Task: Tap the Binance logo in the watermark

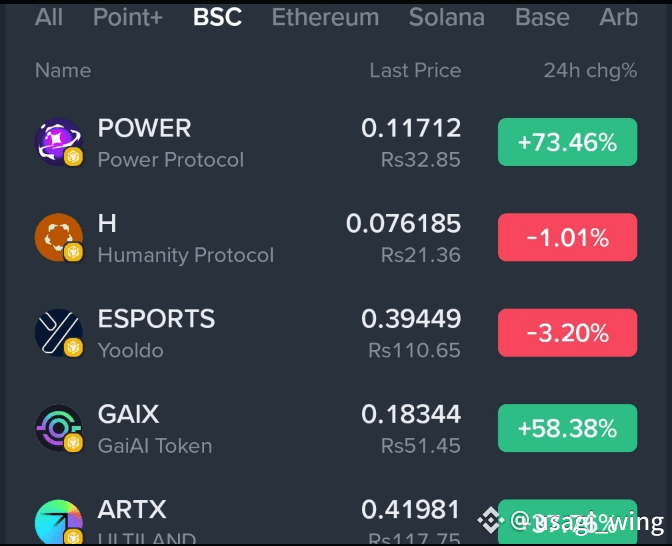Action: [x=491, y=520]
